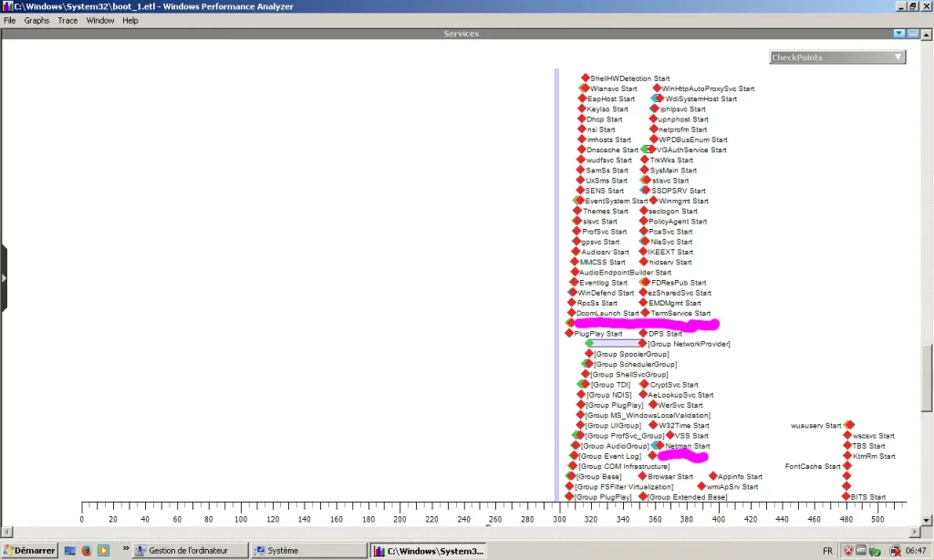Viewport: 934px width, 560px height.
Task: Click the horizontal scrollbar right arrow
Action: [916, 532]
